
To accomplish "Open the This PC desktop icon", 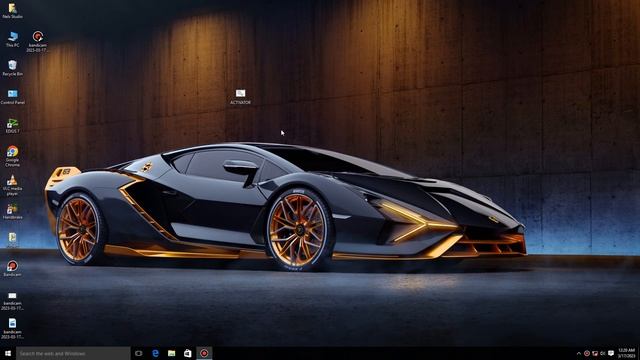I will pos(13,39).
